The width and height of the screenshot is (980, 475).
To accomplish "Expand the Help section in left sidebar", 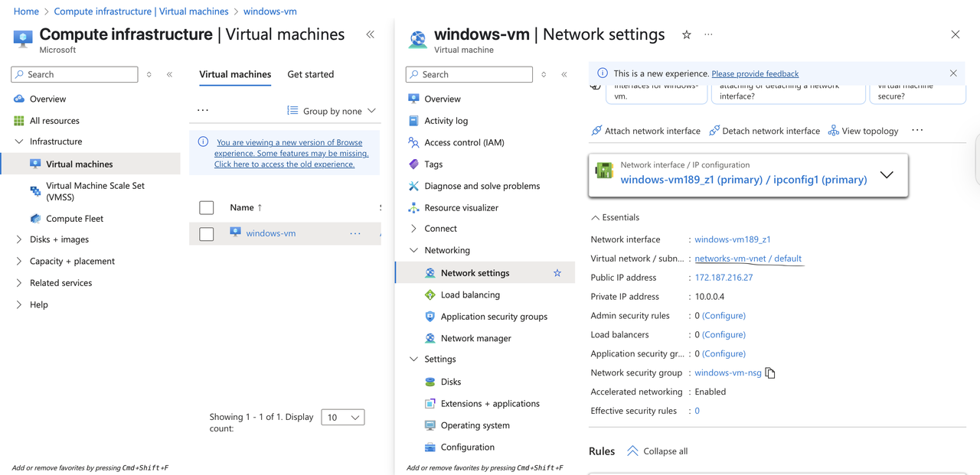I will pos(19,304).
